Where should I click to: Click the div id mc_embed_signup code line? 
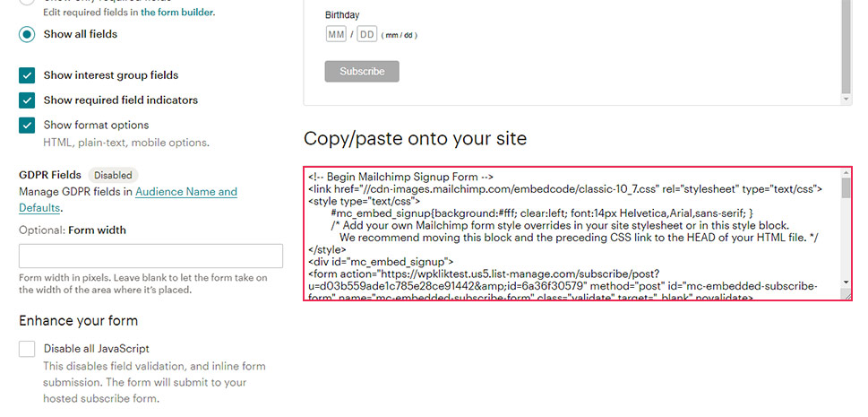[x=381, y=262]
